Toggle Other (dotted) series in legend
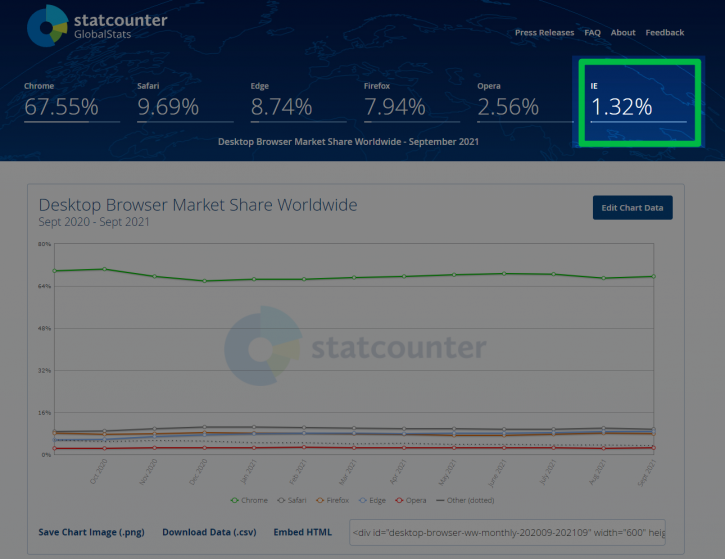The image size is (725, 559). [465, 500]
